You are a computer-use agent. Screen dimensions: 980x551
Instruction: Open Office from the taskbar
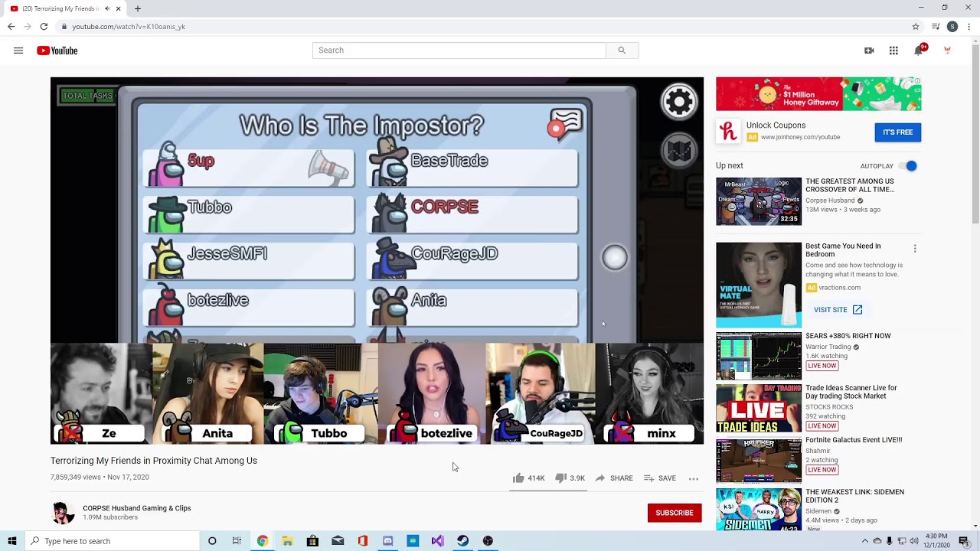pos(363,541)
